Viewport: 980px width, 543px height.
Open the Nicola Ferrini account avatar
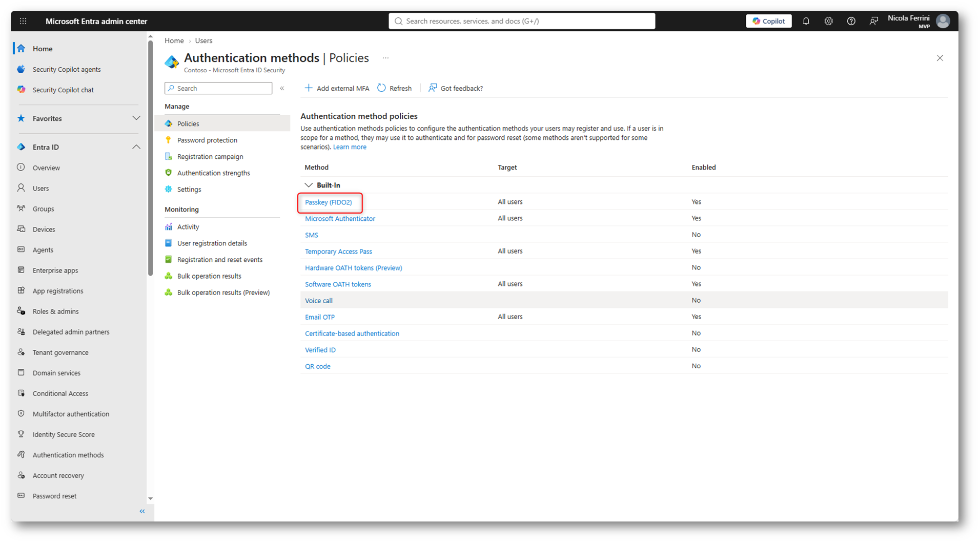(x=943, y=21)
